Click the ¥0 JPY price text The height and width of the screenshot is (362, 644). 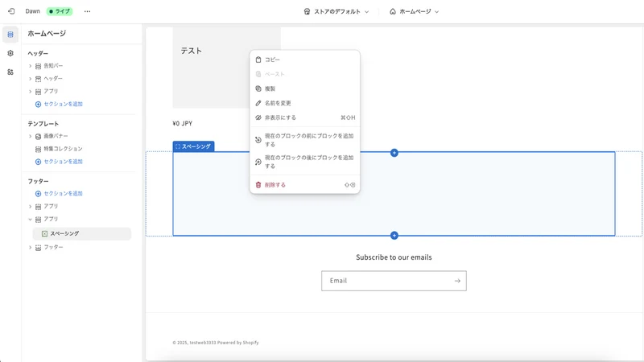(x=183, y=124)
